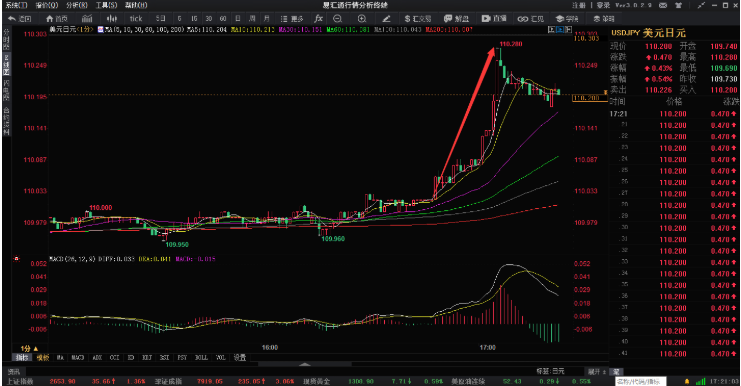Image resolution: width=741 pixels, height=386 pixels.
Task: Click the green signal strength icon
Action: click(701, 381)
